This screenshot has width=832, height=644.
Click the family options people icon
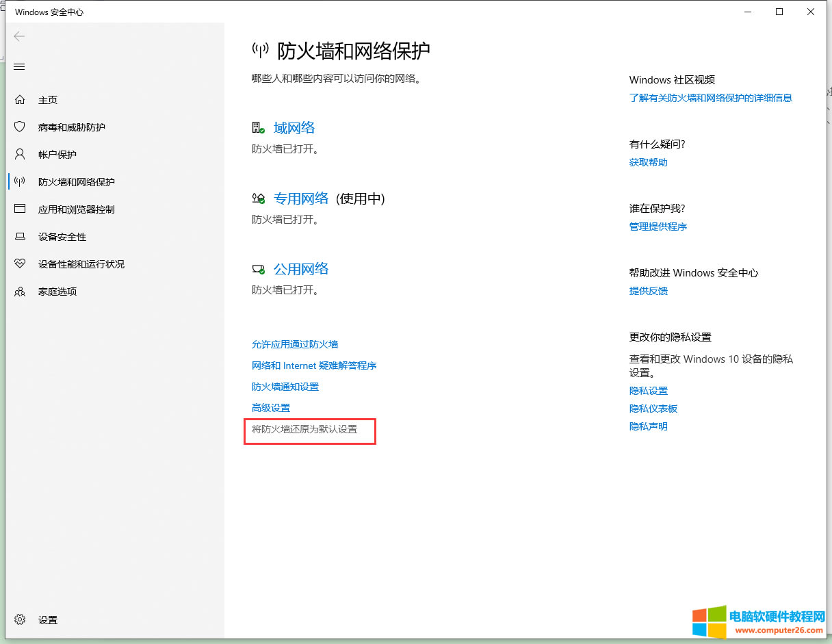click(20, 292)
